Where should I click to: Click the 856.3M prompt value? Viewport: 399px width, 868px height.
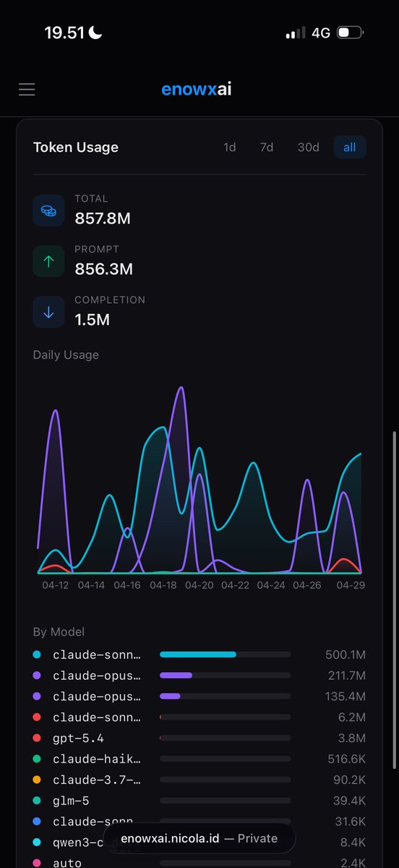pyautogui.click(x=104, y=268)
